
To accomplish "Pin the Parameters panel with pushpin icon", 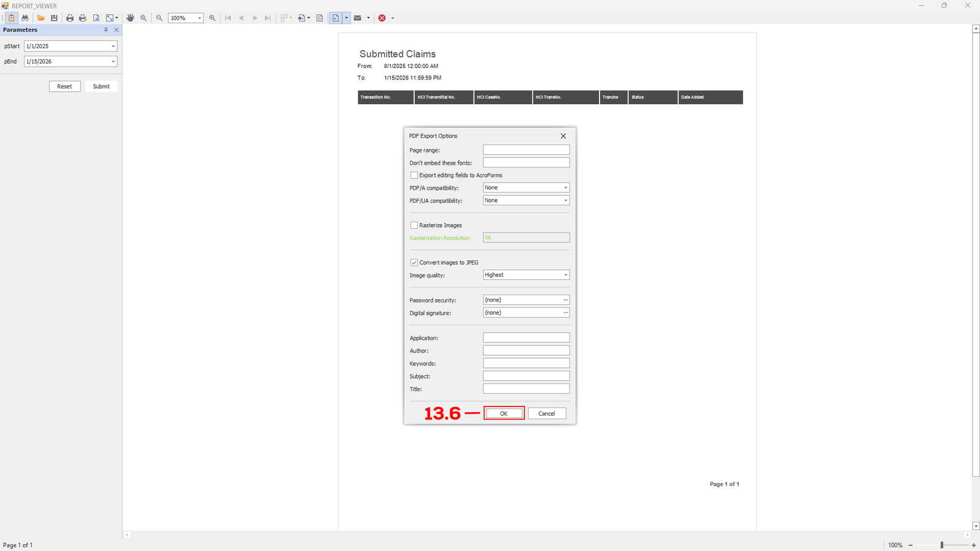I will (106, 30).
